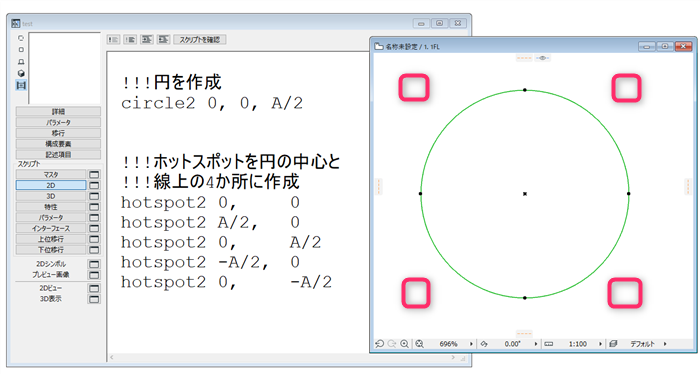
Task: Click the orientation icon before 0.00°
Action: click(484, 344)
